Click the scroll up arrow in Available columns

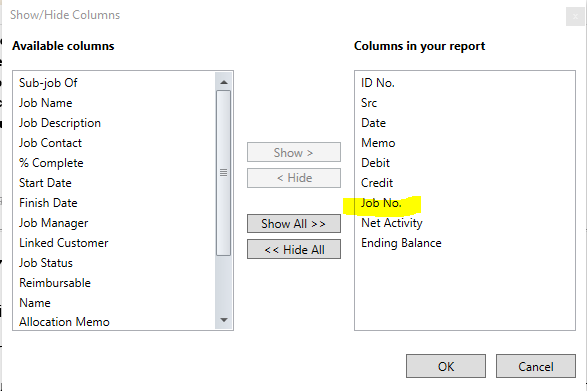(224, 82)
